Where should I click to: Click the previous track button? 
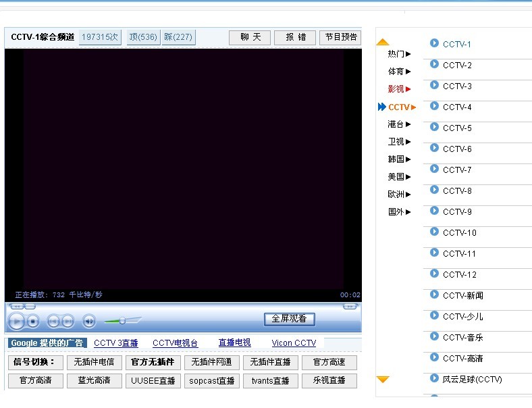[53, 321]
